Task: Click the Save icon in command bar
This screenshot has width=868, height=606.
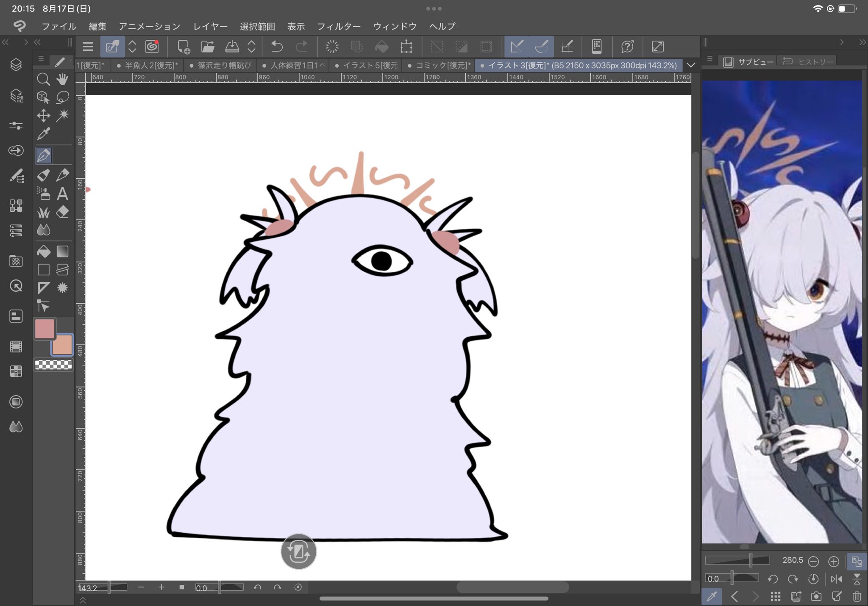Action: (x=232, y=47)
